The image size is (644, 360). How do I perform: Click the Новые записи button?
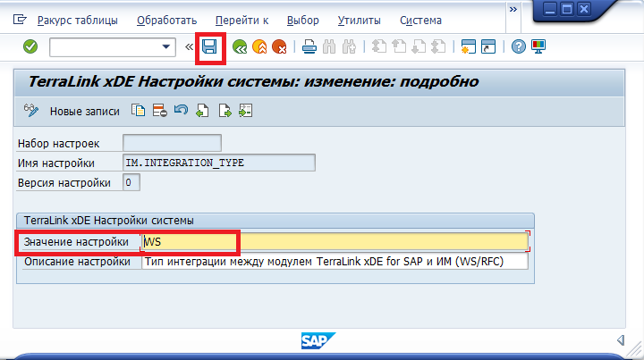point(84,111)
